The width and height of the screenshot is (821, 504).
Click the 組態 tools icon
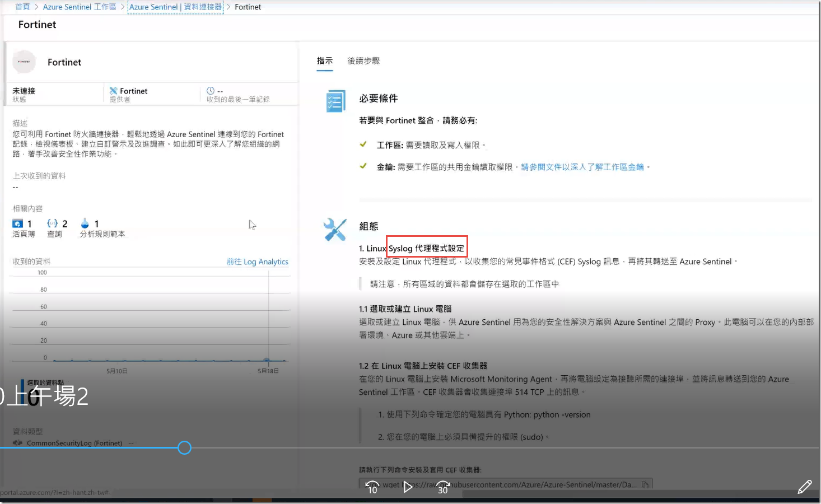[x=335, y=230]
